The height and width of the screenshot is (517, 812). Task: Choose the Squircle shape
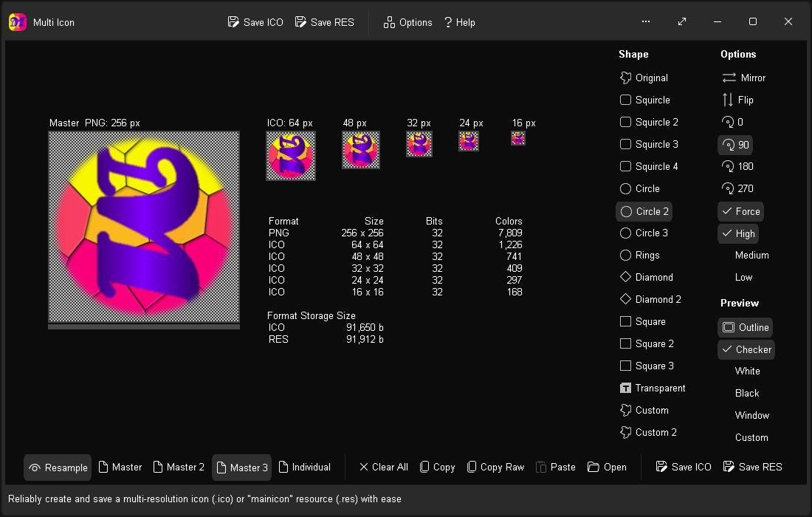tap(644, 100)
